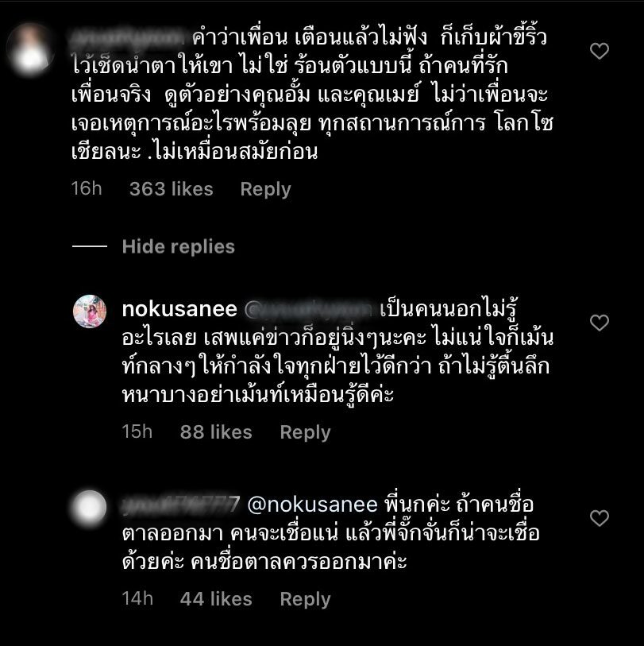Open nokusanee's profile picture
The image size is (644, 646).
coord(90,311)
